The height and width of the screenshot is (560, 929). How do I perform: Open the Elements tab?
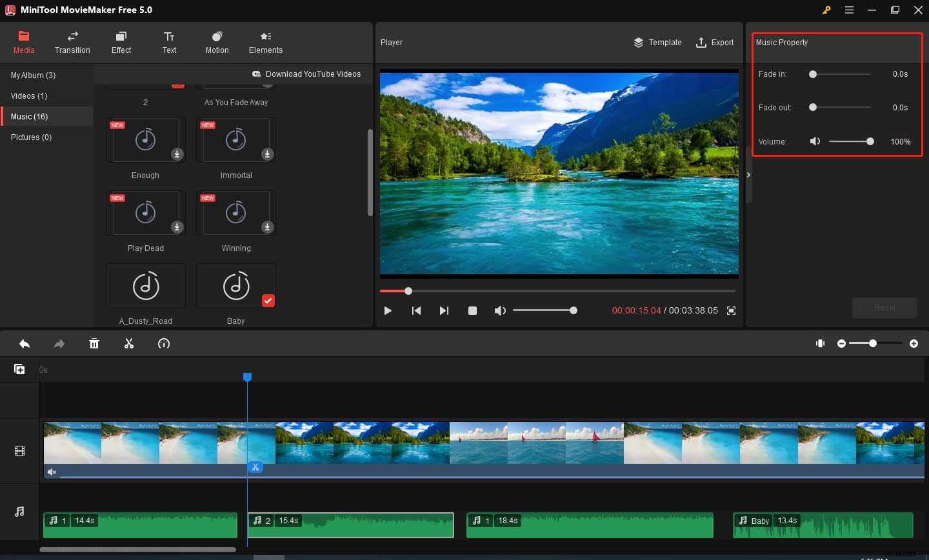tap(266, 43)
